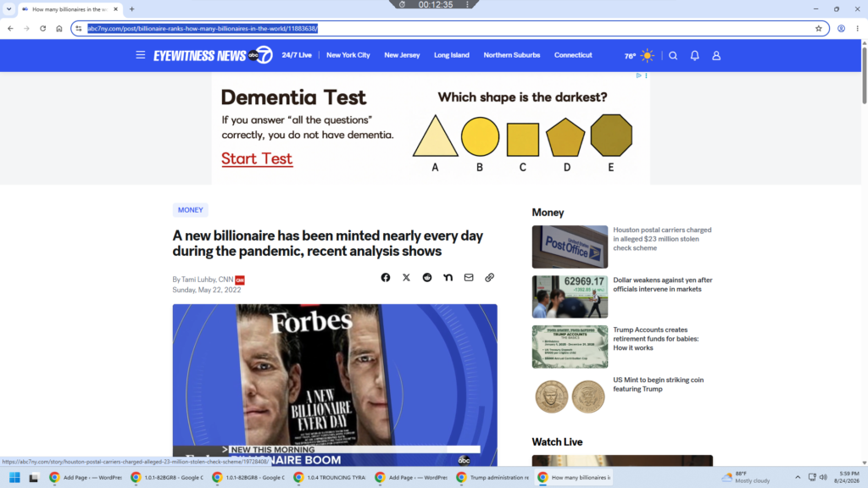Image resolution: width=868 pixels, height=488 pixels.
Task: Open Dollar weakens against yen story
Action: [x=663, y=285]
